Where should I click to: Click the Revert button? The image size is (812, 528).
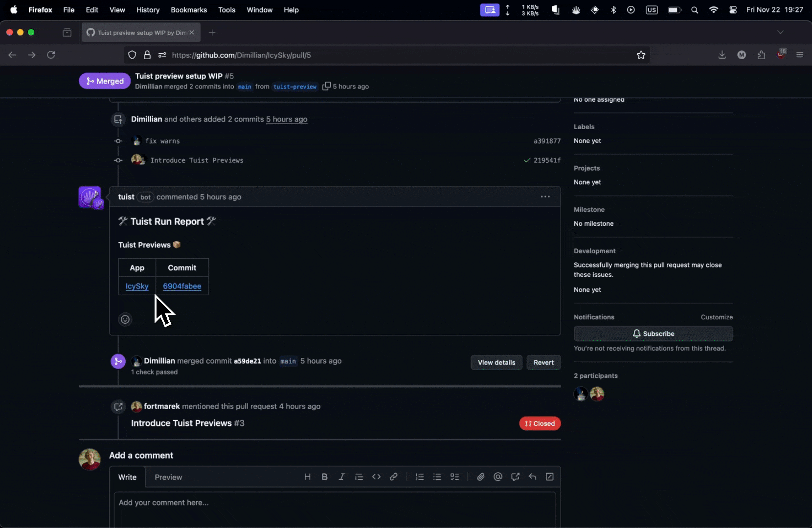[543, 362]
